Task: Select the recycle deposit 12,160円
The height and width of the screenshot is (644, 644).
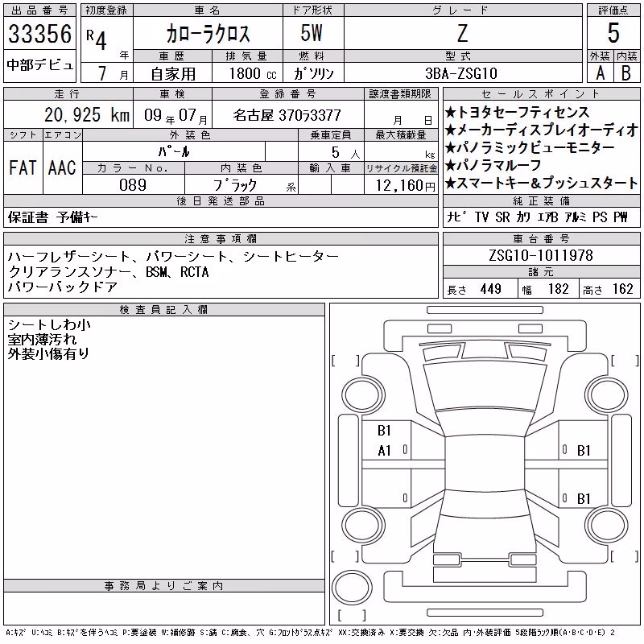Action: coord(406,186)
